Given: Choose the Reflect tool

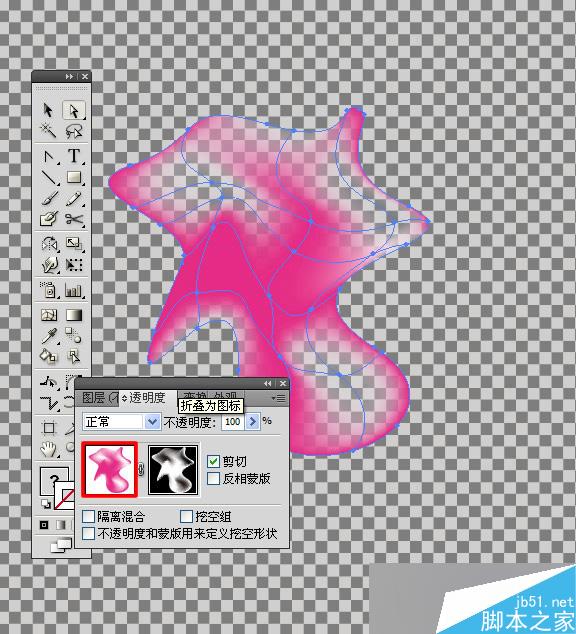Looking at the screenshot, I should pos(49,244).
